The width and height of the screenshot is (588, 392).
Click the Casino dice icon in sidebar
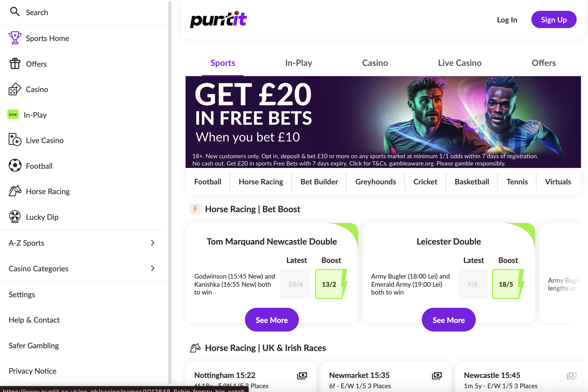(x=15, y=89)
